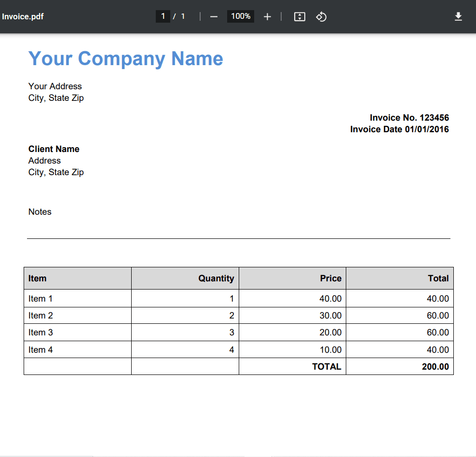
Task: Click the Invoice No. 123456 text
Action: (409, 118)
